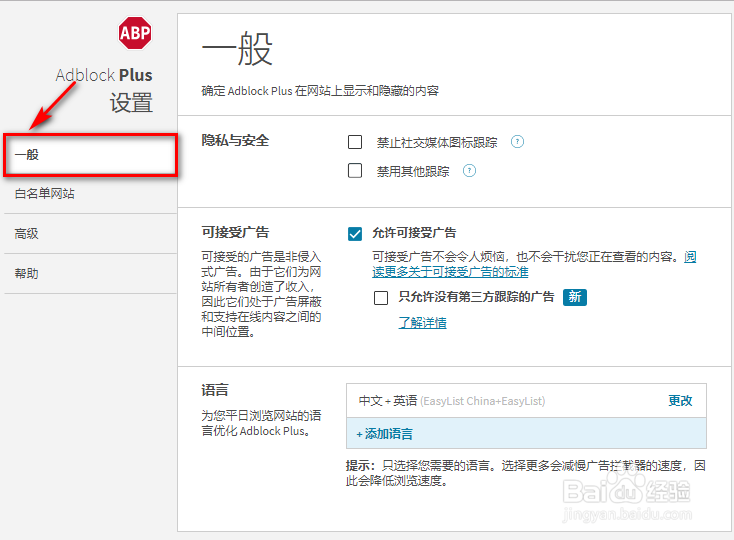
Task: Check 只允许没有第三方跟踪的广告 option
Action: (x=381, y=298)
